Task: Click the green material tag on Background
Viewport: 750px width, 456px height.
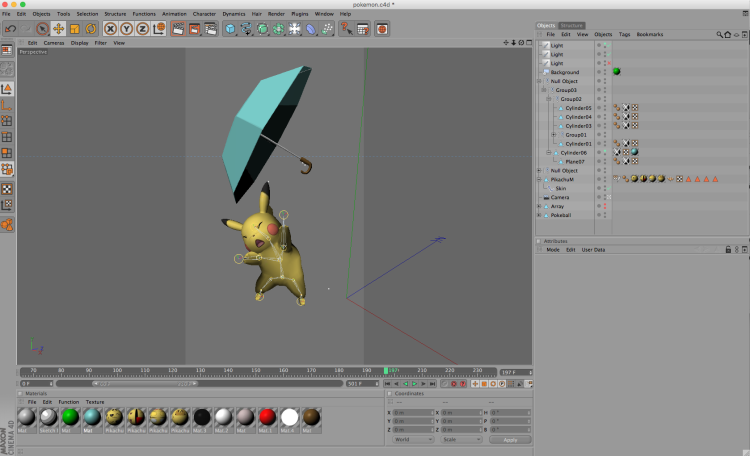Action: tap(617, 71)
